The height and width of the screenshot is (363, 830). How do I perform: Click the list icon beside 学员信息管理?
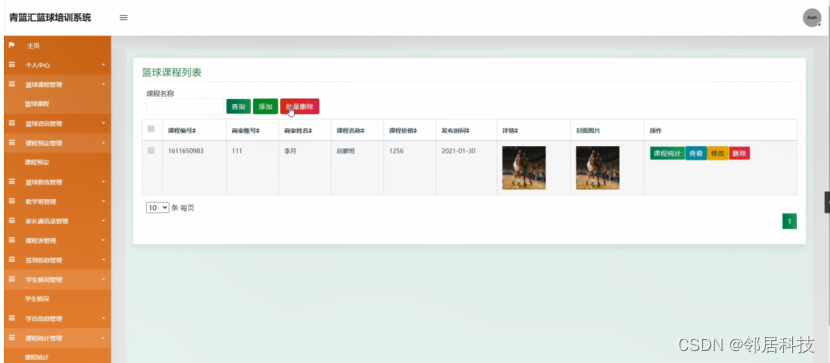click(x=12, y=318)
